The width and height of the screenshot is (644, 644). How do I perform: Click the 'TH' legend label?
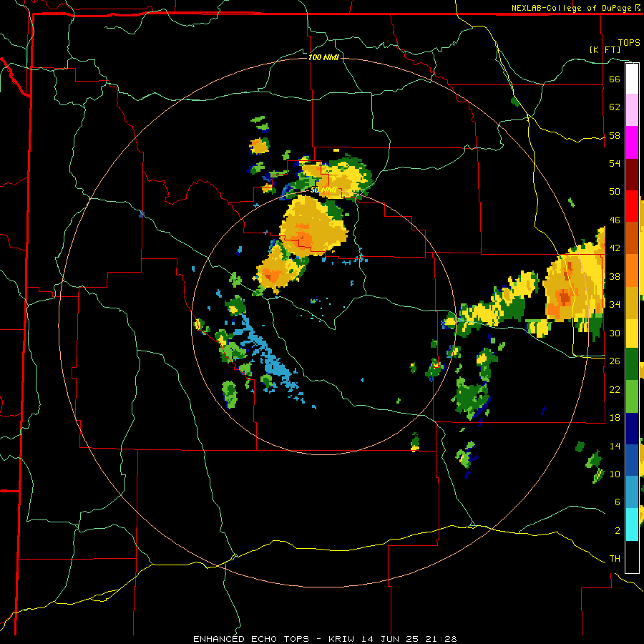(x=615, y=559)
